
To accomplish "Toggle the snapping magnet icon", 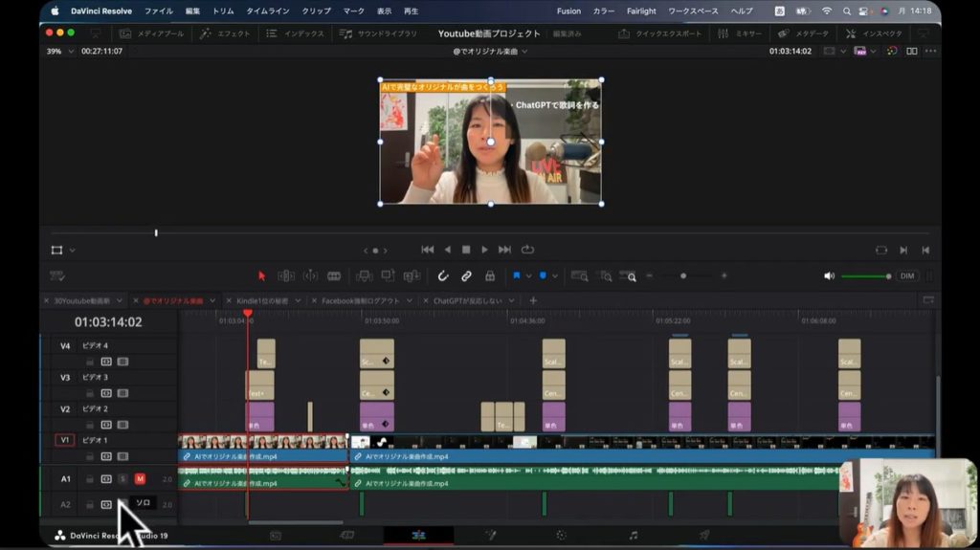I will 443,275.
